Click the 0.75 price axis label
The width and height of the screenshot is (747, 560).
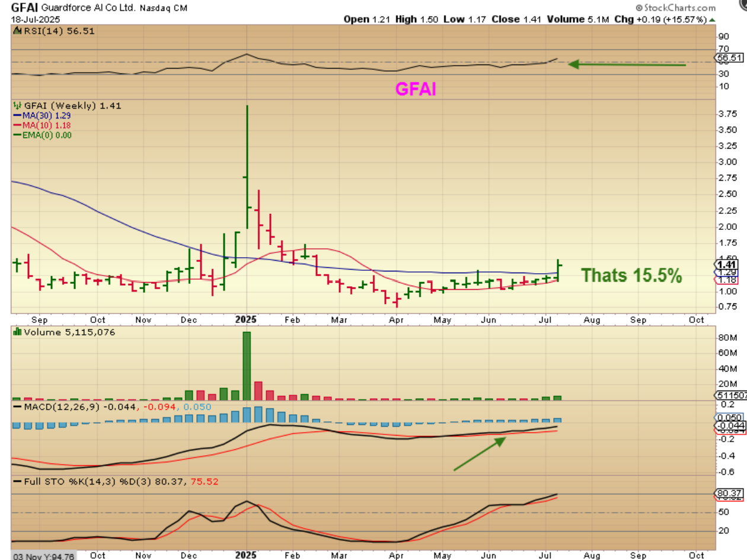point(727,307)
